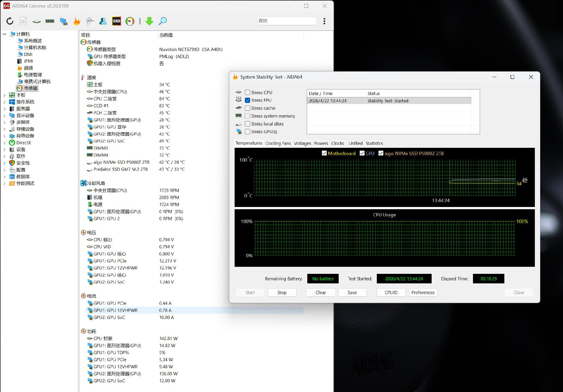Viewport: 563px width, 392px height.
Task: Select the CPU chip toolbar icon
Action: (x=36, y=21)
